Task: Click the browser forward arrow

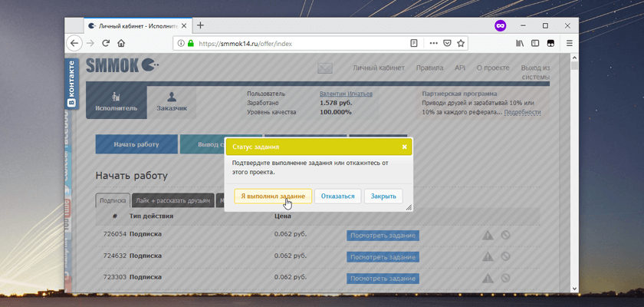Action: (90, 43)
